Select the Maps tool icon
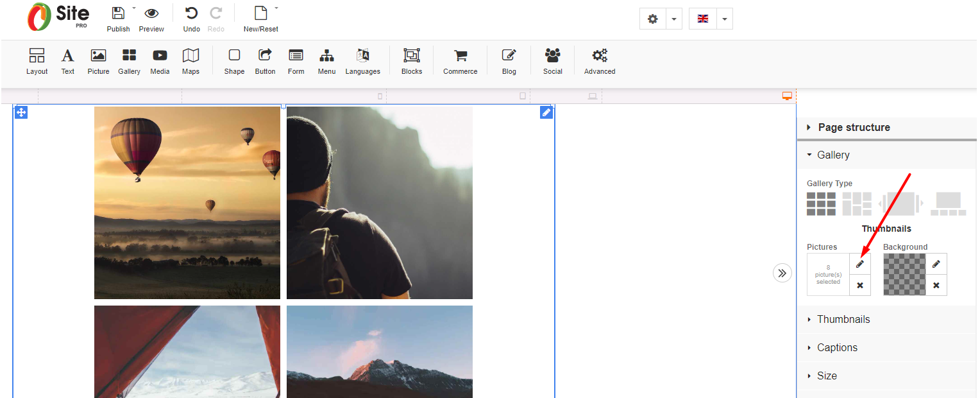The width and height of the screenshot is (980, 398). pos(190,62)
